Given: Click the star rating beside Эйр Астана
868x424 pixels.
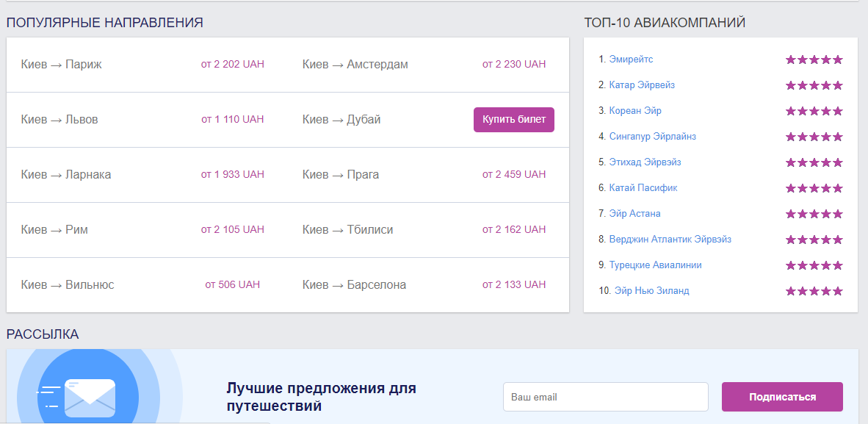Looking at the screenshot, I should (x=814, y=214).
